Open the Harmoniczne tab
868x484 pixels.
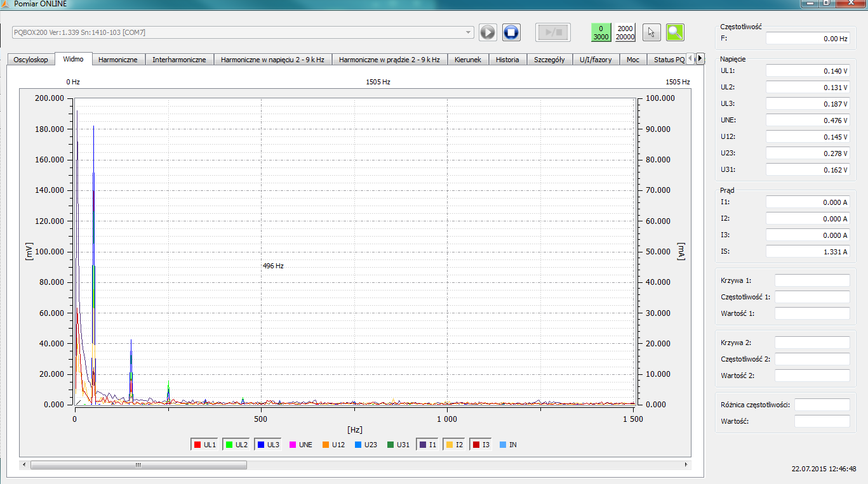point(118,60)
